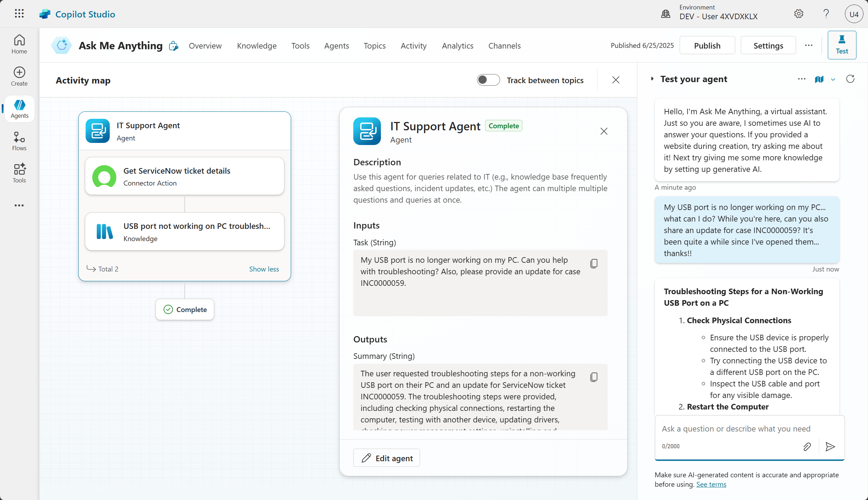Click the send message arrow icon
Screen dimensions: 868x500
(x=830, y=447)
